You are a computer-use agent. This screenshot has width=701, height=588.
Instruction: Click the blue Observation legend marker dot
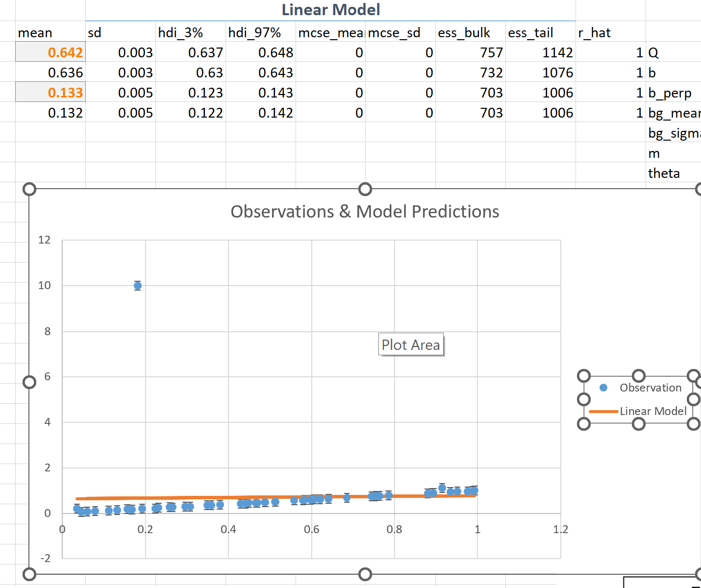point(603,388)
